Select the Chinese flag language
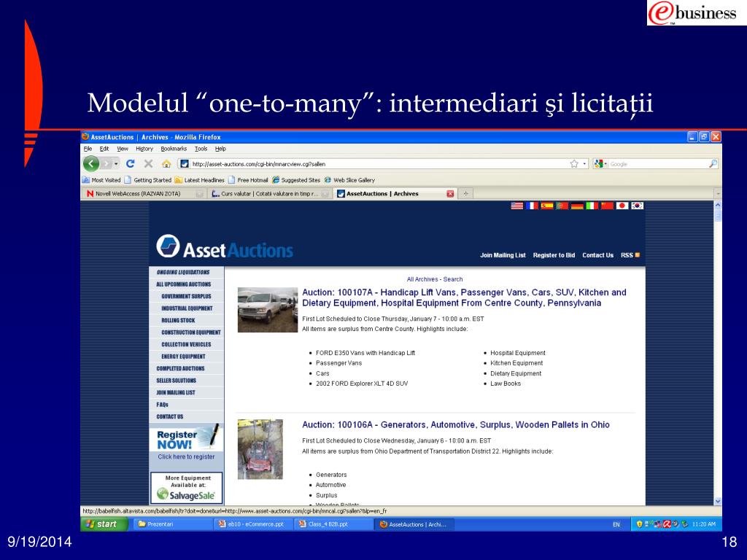The height and width of the screenshot is (560, 747). [607, 206]
